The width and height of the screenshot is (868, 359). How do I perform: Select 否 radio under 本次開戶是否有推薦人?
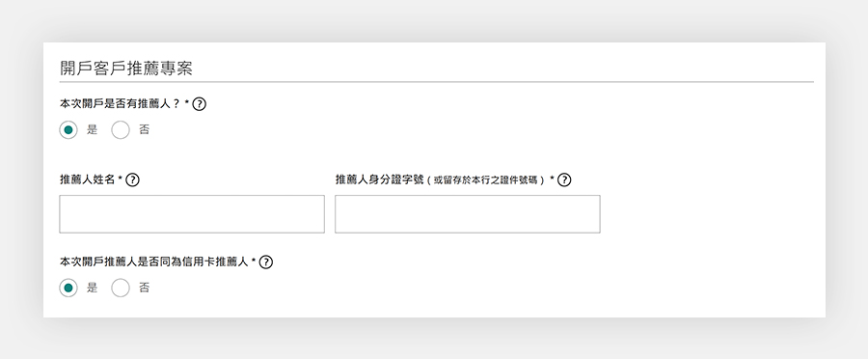[121, 130]
